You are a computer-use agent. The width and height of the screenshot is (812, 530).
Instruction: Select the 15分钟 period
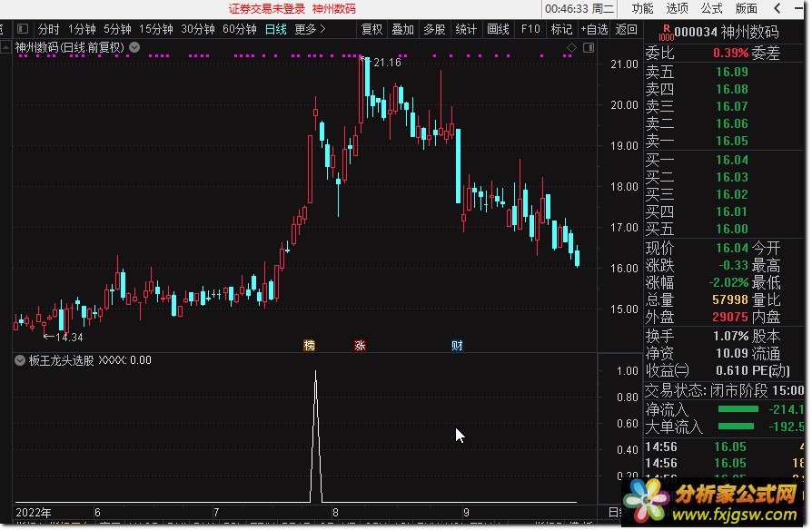click(x=156, y=30)
